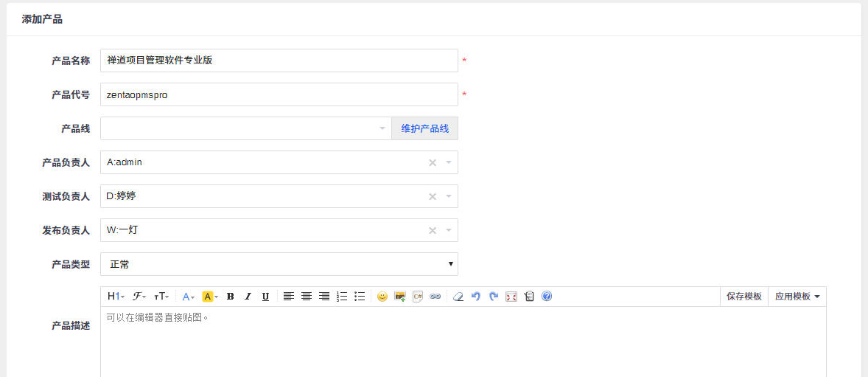The image size is (868, 377).
Task: Open the yellow highlight color picker
Action: click(210, 297)
